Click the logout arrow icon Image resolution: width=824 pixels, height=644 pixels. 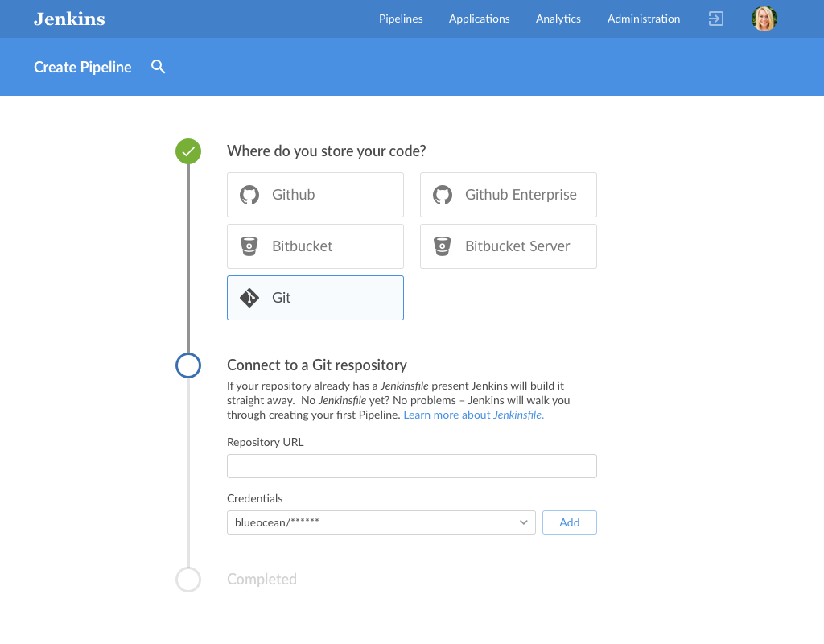715,19
